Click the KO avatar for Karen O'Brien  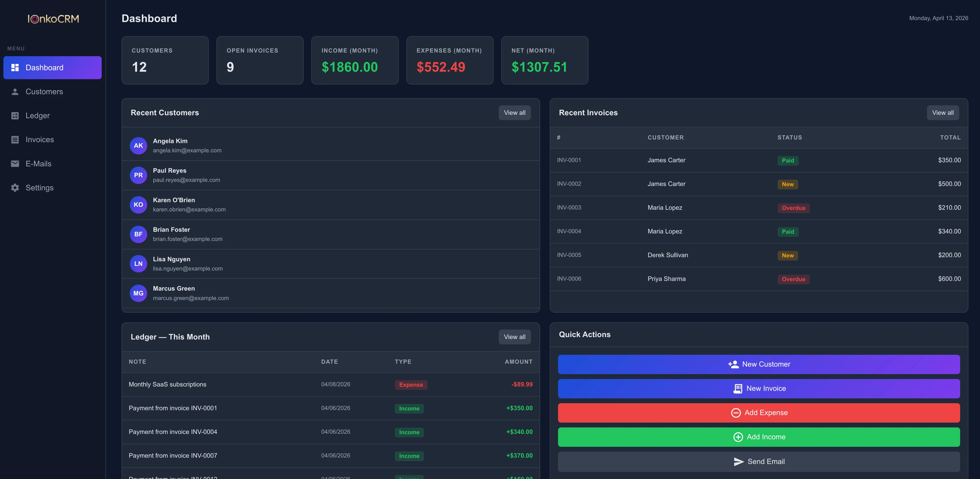coord(138,205)
